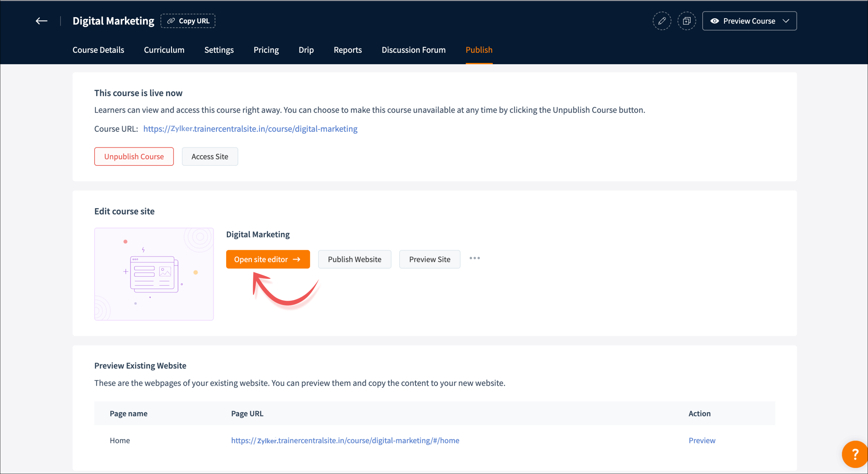
Task: Switch to the Curriculum tab
Action: [164, 50]
